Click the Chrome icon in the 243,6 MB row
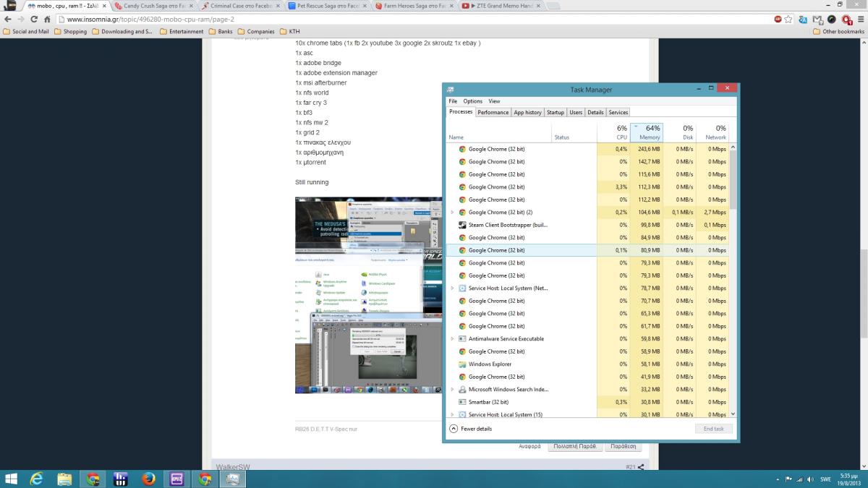Viewport: 868px width, 488px height. 462,149
